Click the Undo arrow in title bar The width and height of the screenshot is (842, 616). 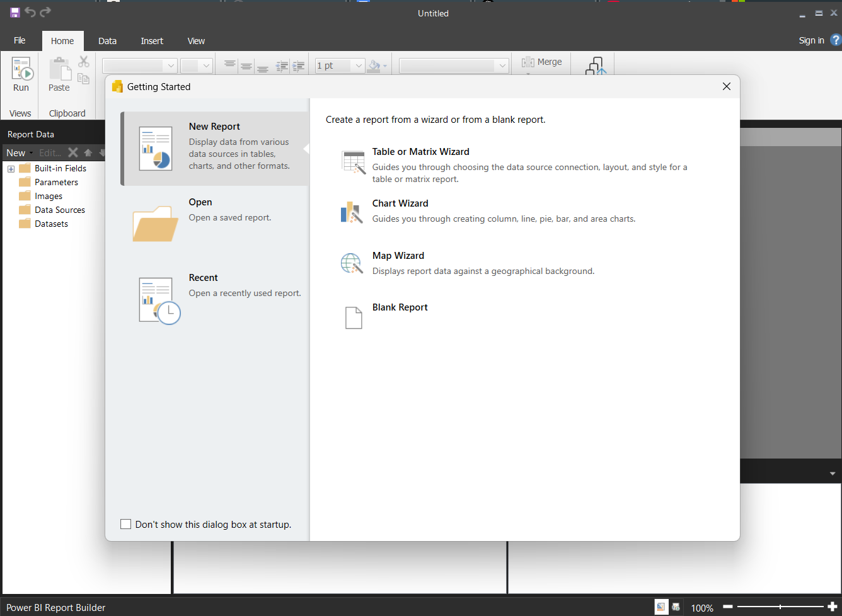[30, 13]
